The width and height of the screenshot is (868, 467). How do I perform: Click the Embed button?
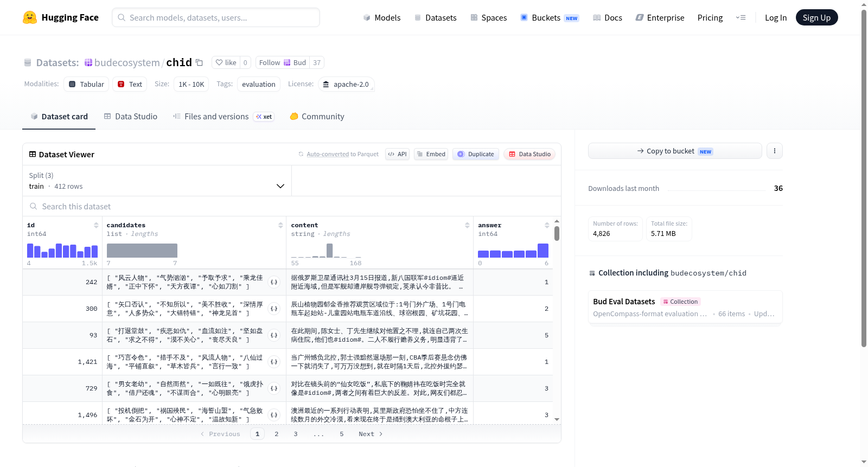click(x=431, y=154)
